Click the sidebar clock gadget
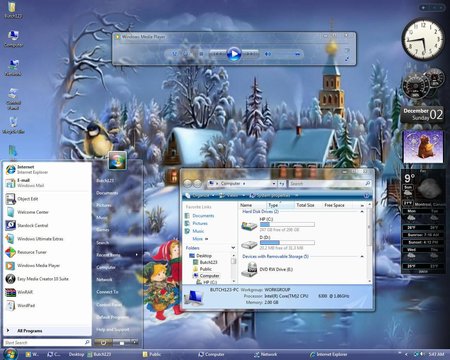 (x=423, y=38)
